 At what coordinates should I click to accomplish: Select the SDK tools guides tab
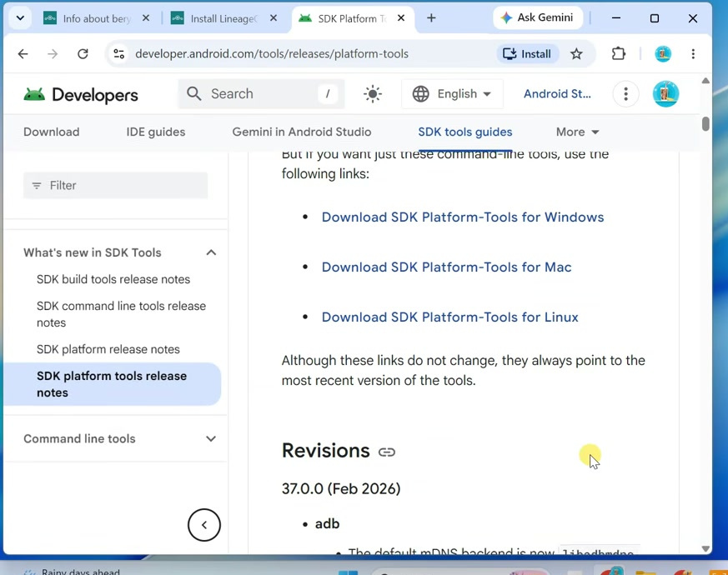tap(465, 132)
